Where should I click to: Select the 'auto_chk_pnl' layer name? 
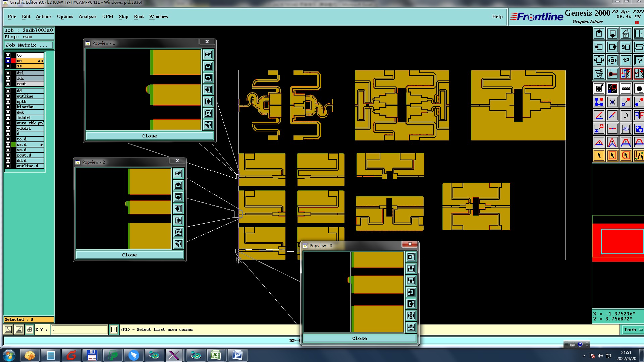(x=30, y=123)
